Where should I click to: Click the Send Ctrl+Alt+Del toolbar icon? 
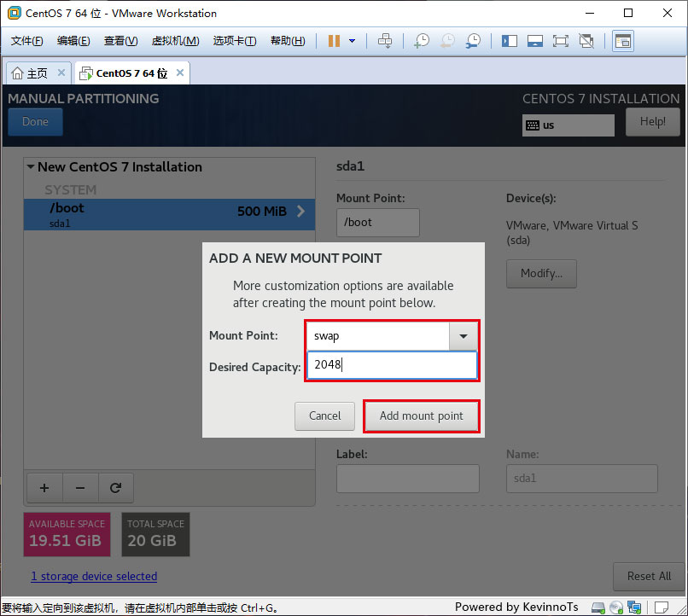tap(385, 41)
